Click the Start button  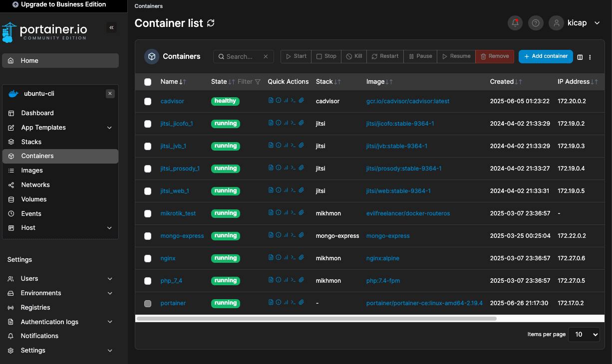tap(296, 56)
